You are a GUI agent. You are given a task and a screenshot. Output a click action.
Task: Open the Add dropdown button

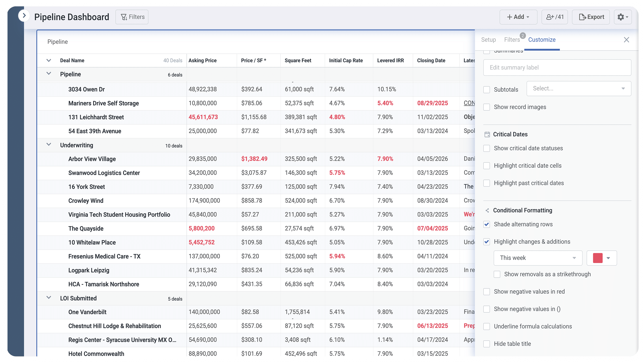click(x=518, y=17)
